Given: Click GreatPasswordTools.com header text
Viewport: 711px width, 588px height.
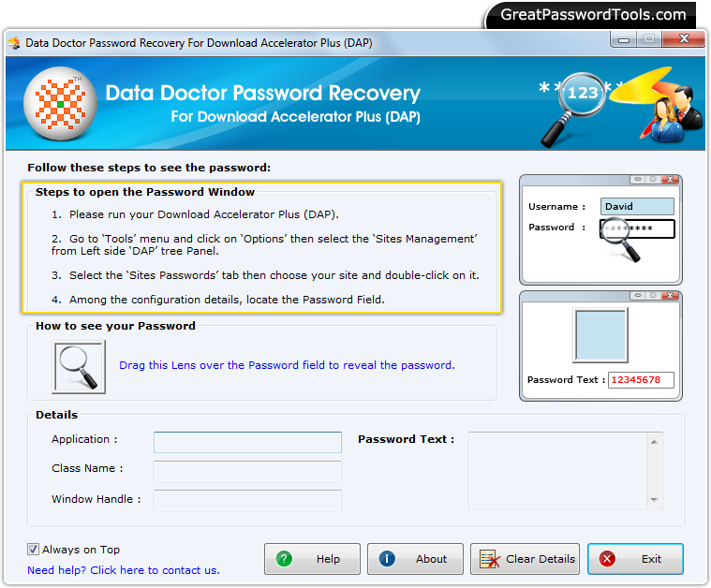Looking at the screenshot, I should pos(593,14).
